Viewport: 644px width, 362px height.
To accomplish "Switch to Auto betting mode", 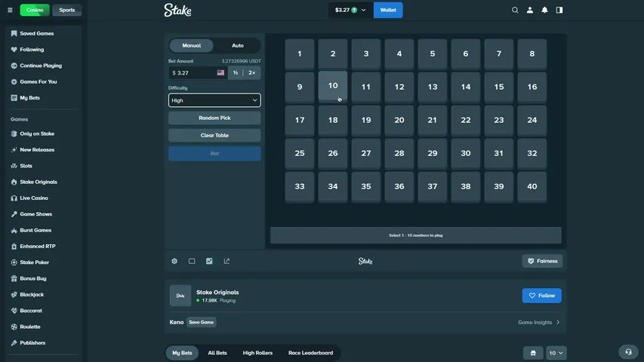I will click(237, 45).
